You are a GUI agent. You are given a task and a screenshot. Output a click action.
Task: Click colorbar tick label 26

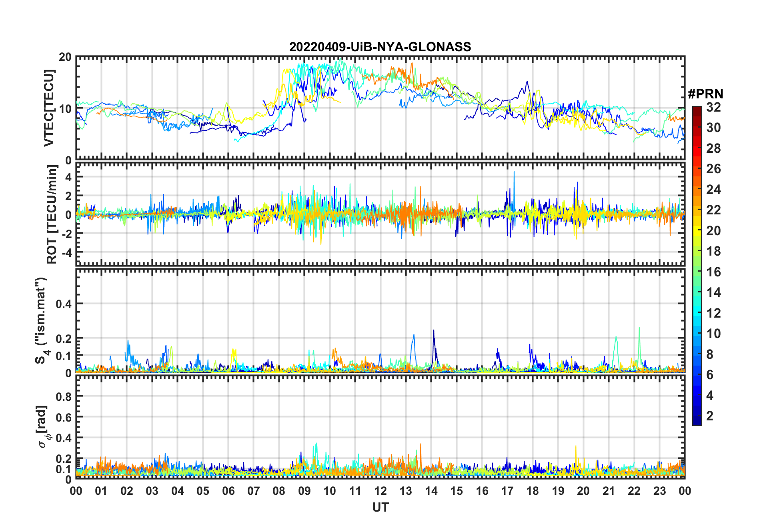(713, 169)
